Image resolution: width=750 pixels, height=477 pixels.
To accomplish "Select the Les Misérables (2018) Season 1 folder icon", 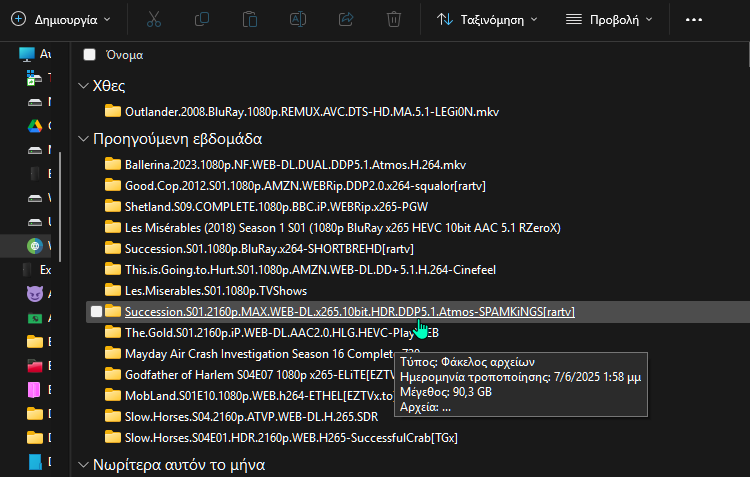I will 113,227.
